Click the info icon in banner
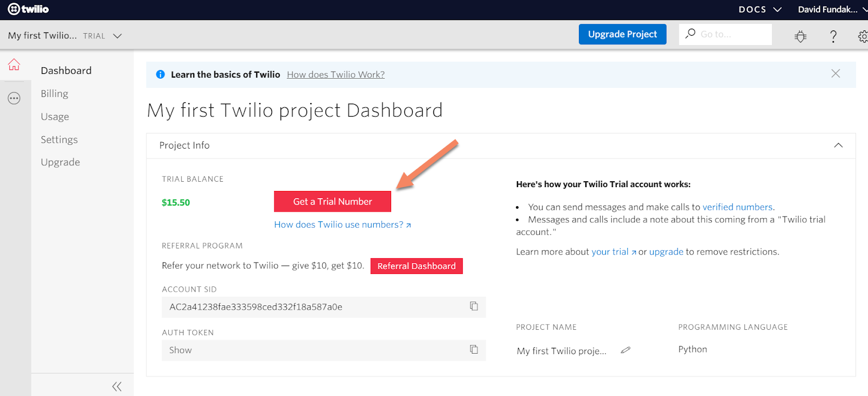 pyautogui.click(x=160, y=74)
